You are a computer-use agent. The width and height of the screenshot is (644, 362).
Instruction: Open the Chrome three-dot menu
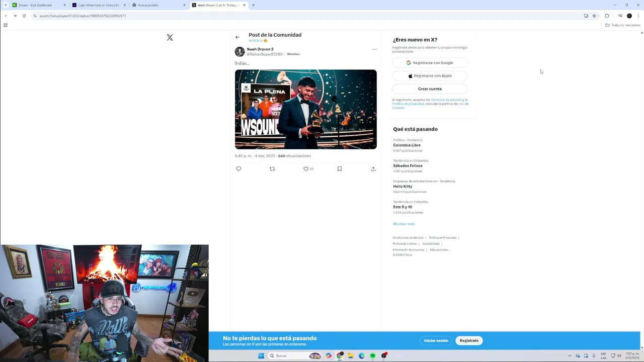coord(638,16)
